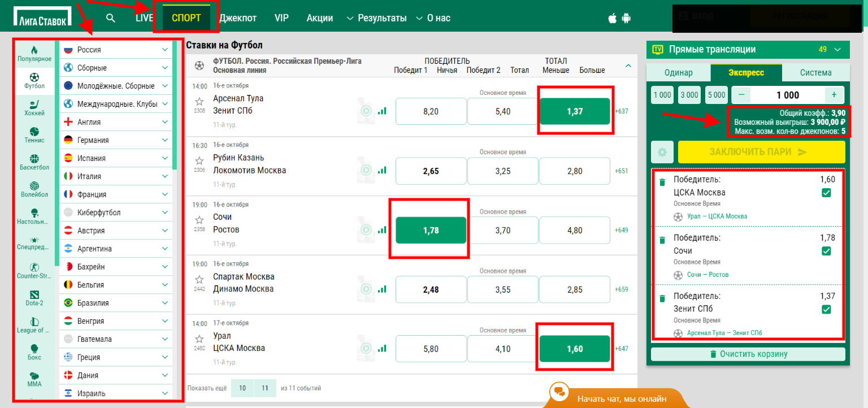The width and height of the screenshot is (868, 408).
Task: Open Джекпот menu item
Action: tap(238, 18)
